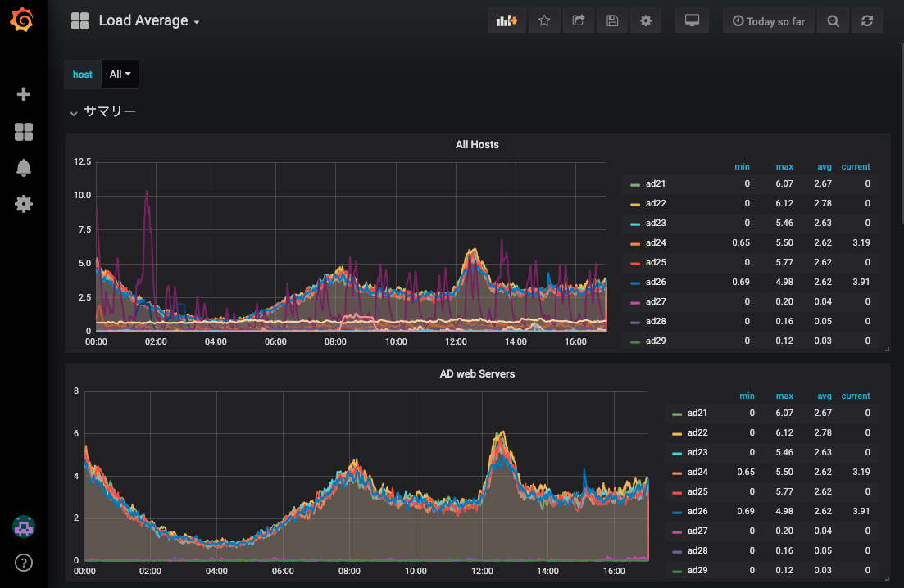904x588 pixels.
Task: Open the Create plus menu in sidebar
Action: (x=24, y=94)
